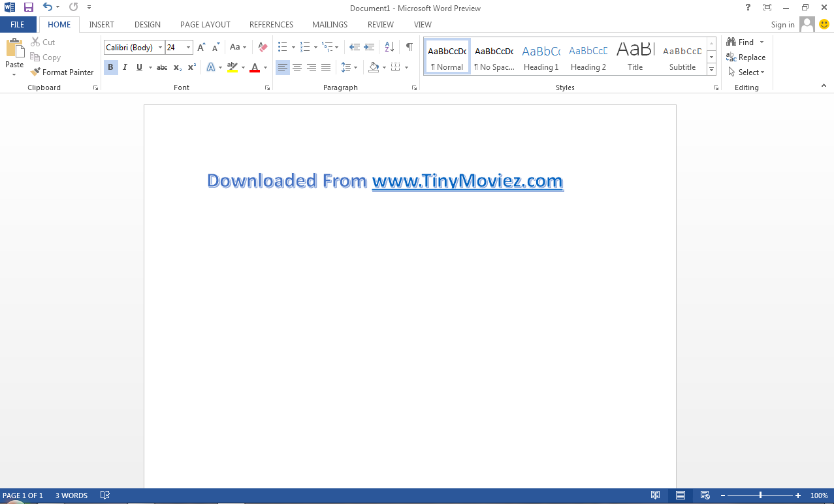
Task: Align text to the right
Action: pos(312,67)
